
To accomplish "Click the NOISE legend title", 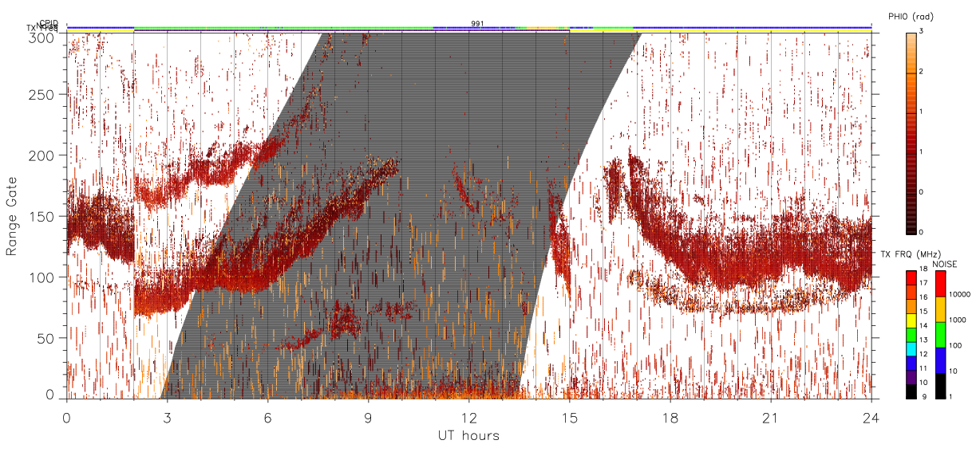I will pos(946,263).
